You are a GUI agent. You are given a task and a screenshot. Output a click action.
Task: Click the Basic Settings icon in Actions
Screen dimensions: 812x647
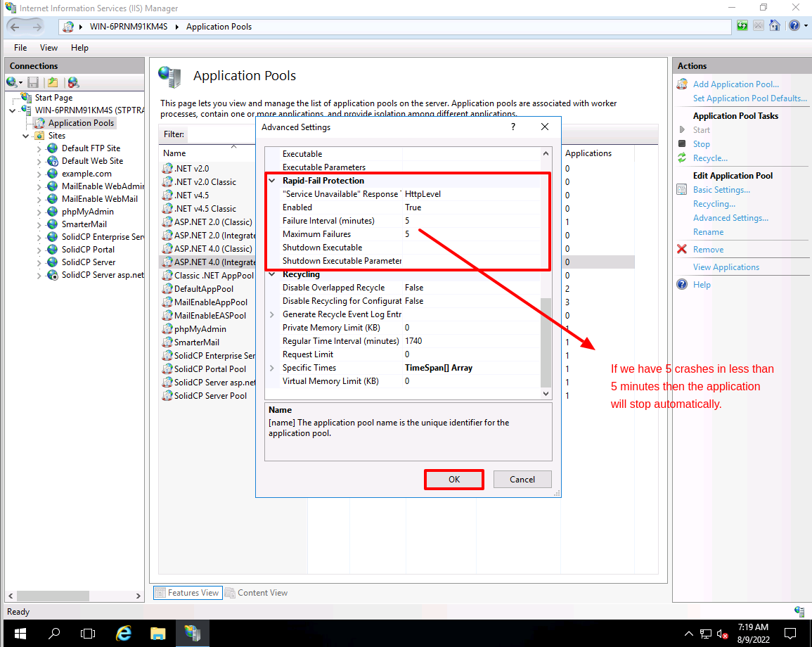click(x=682, y=190)
